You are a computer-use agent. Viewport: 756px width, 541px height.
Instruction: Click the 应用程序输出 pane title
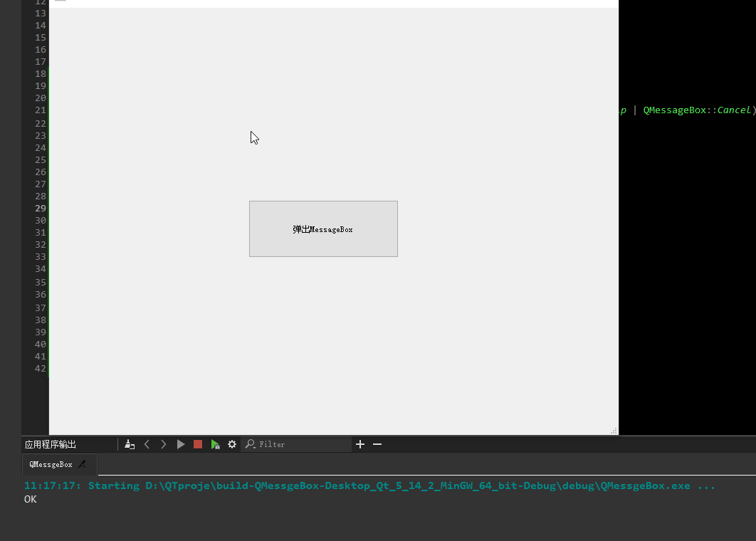[50, 444]
